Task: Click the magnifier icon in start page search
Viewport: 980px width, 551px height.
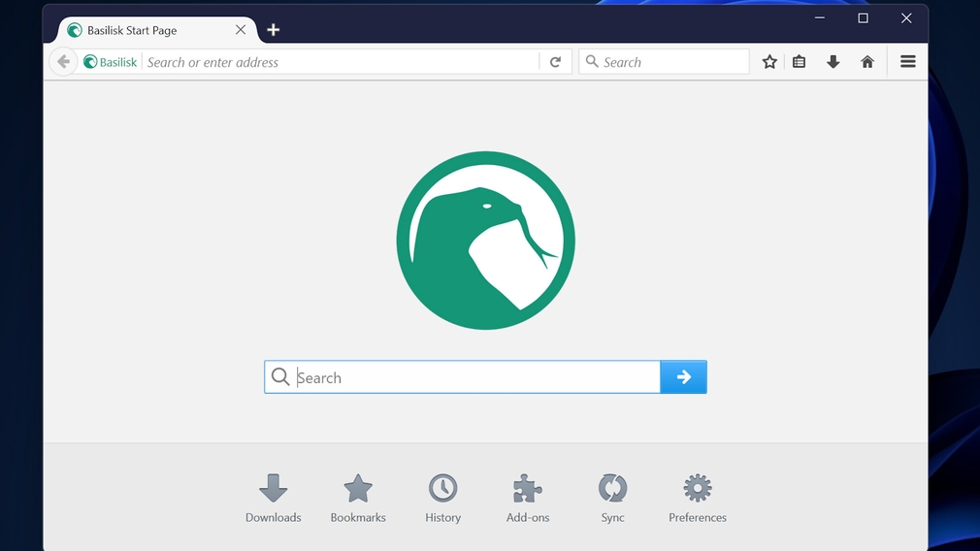Action: (x=280, y=376)
